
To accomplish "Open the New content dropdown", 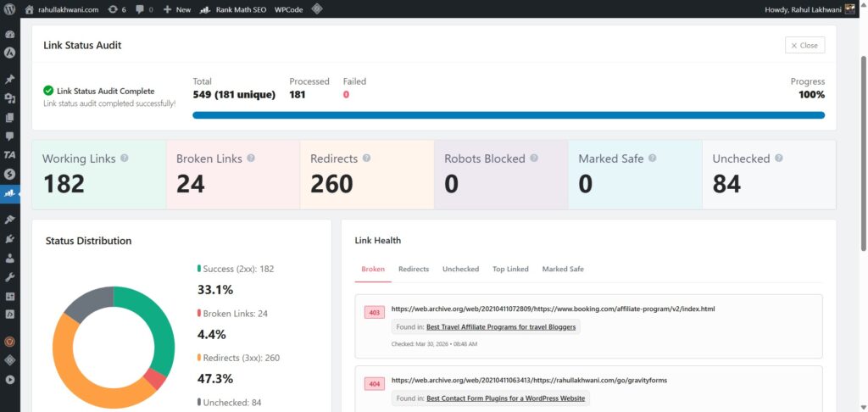I will pos(177,9).
